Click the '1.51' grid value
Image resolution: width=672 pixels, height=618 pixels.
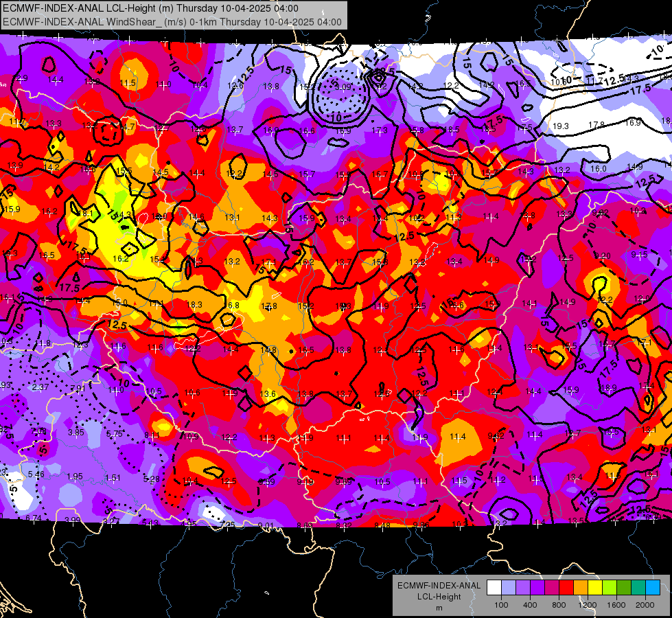point(113,478)
